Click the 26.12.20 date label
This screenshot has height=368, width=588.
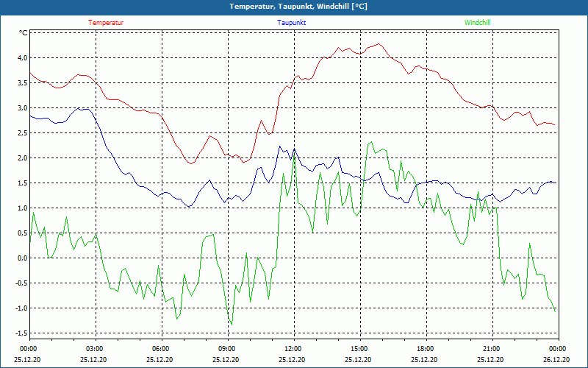(556, 359)
